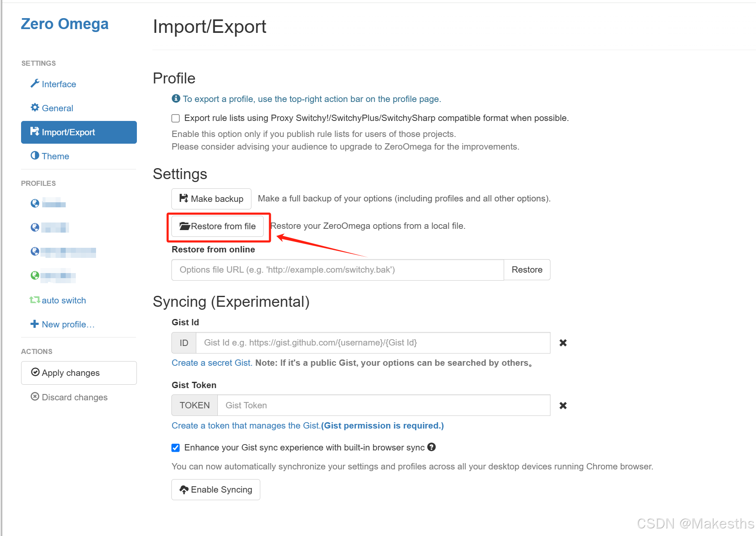Toggle Export rule lists compatible format checkbox
756x536 pixels.
point(176,118)
